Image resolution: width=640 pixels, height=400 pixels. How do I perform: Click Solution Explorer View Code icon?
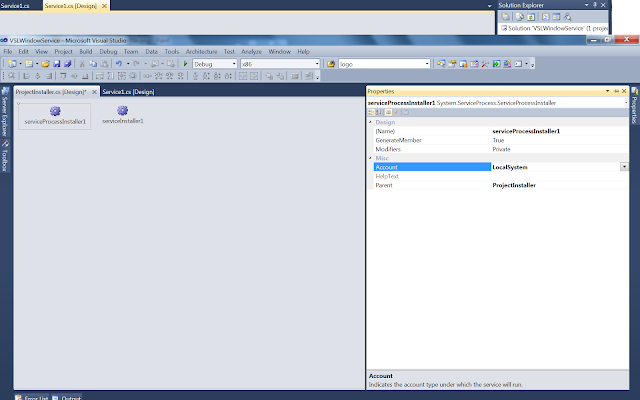[x=545, y=17]
